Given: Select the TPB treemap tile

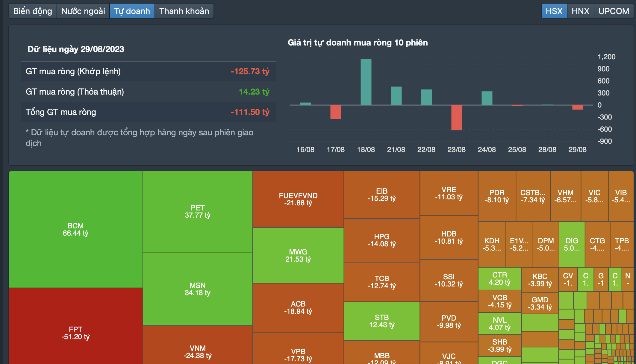Looking at the screenshot, I should point(622,244).
